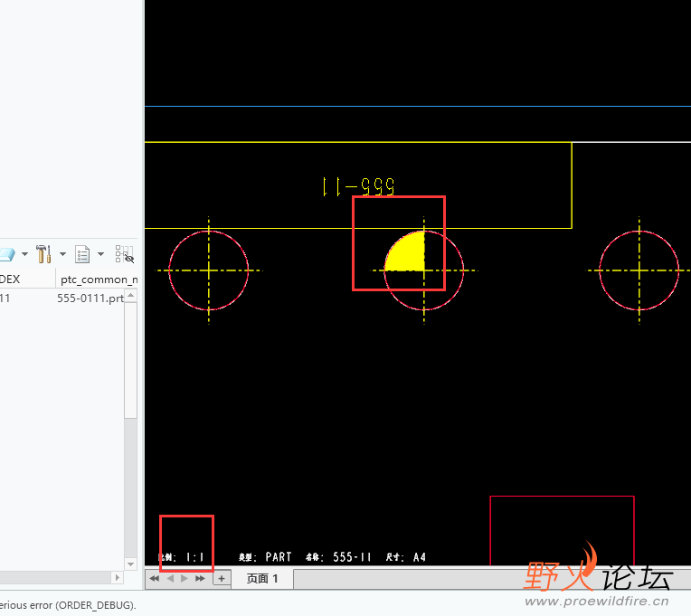Click the model tree vertical scrollbar thumb
691x616 pixels.
[131, 360]
